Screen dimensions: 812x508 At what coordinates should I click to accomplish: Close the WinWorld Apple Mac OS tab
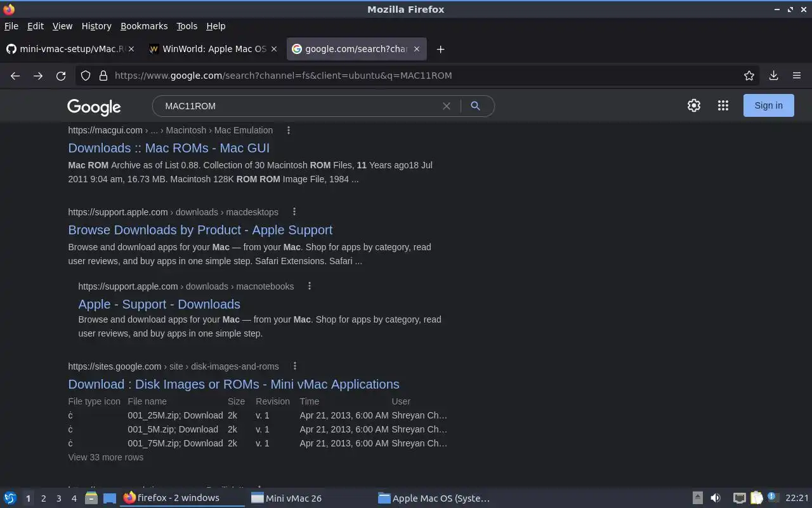point(274,49)
